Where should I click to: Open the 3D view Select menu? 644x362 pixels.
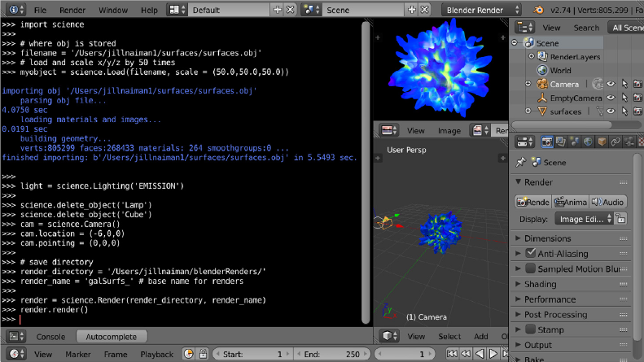[x=449, y=336]
